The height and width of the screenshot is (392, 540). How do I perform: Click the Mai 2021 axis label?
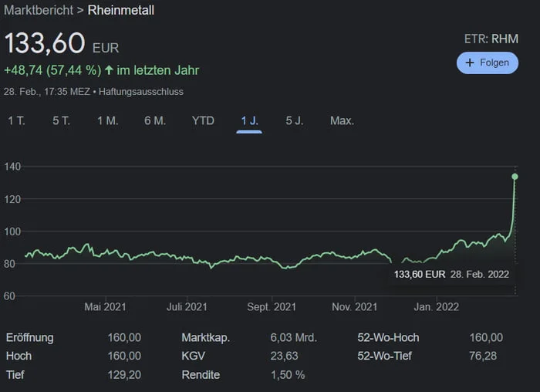(106, 307)
